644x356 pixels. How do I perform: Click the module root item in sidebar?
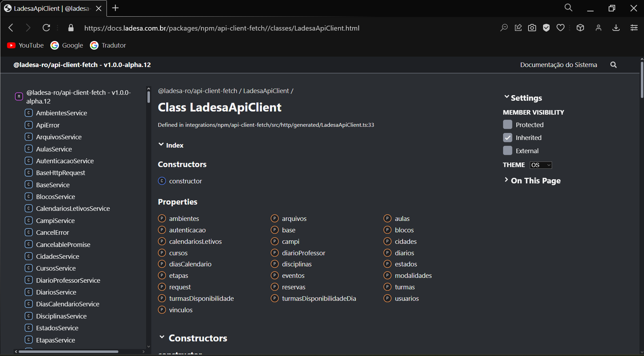[x=74, y=97]
